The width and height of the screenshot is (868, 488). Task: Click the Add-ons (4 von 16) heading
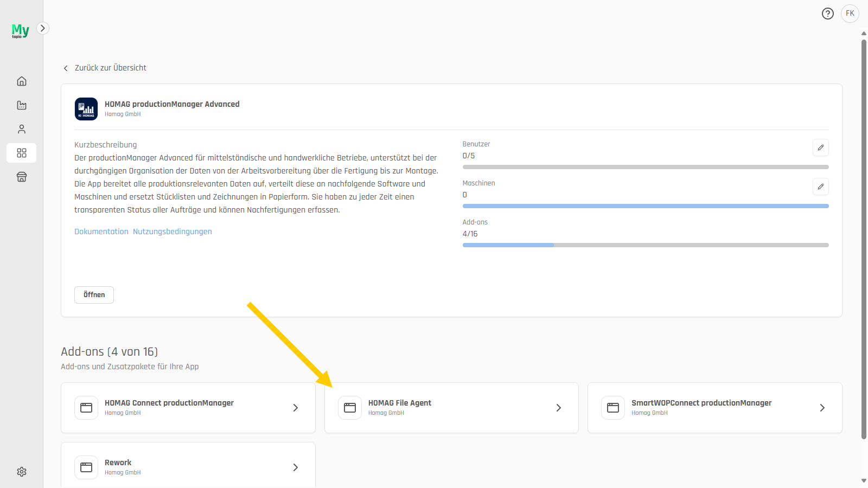pos(110,352)
